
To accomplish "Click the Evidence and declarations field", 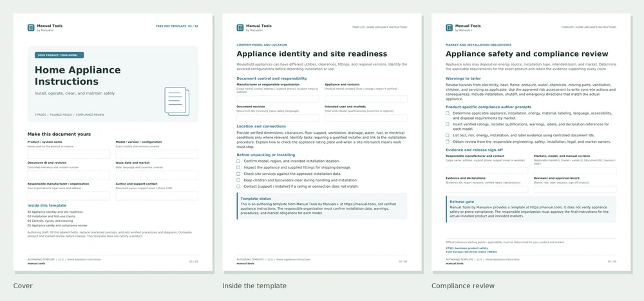I will click(487, 190).
